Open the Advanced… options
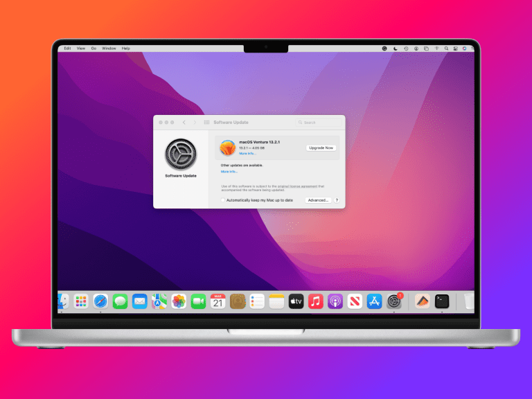Image resolution: width=532 pixels, height=399 pixels. [318, 200]
